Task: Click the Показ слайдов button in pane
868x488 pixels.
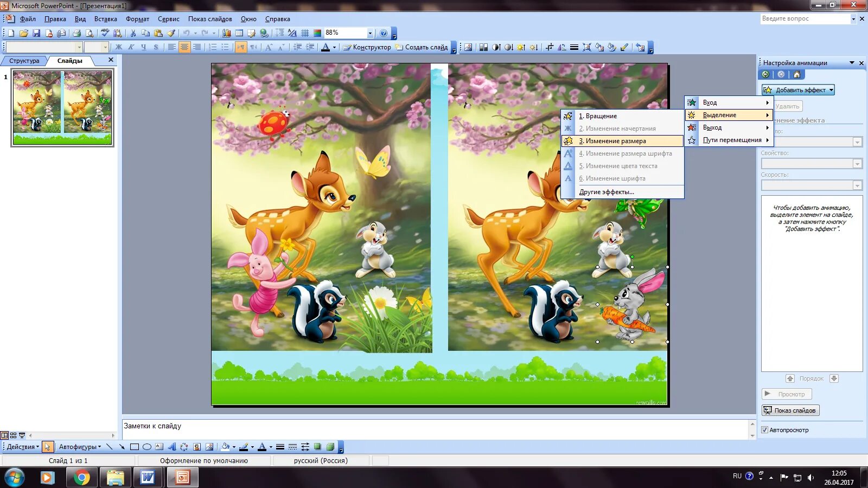Action: 790,410
